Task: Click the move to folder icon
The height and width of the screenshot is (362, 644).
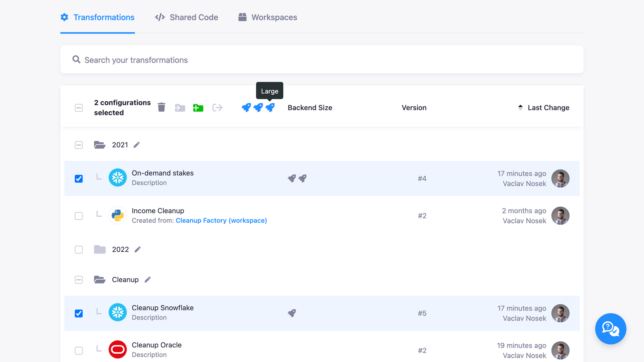Action: pyautogui.click(x=180, y=107)
